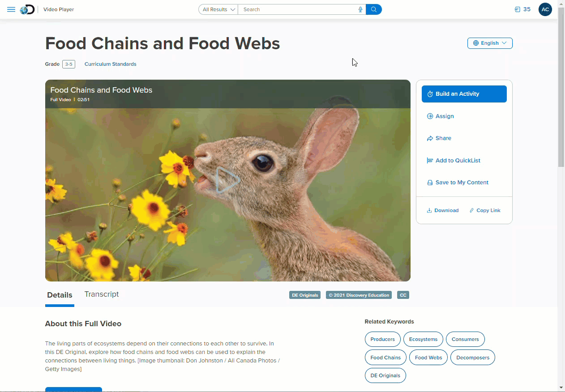Add video to QuickList

pos(454,161)
